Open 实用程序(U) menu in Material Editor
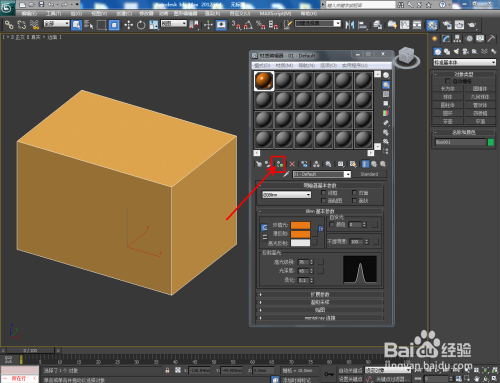 click(x=355, y=65)
